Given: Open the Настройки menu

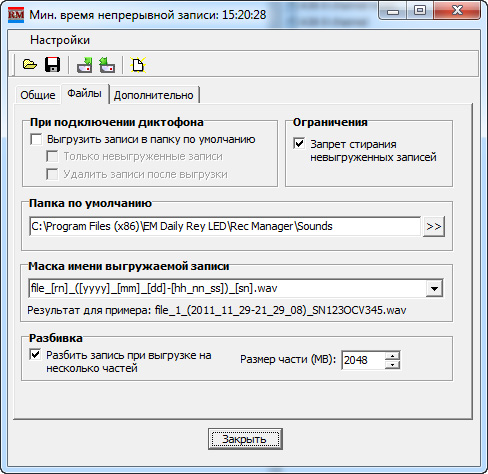Looking at the screenshot, I should tap(60, 40).
